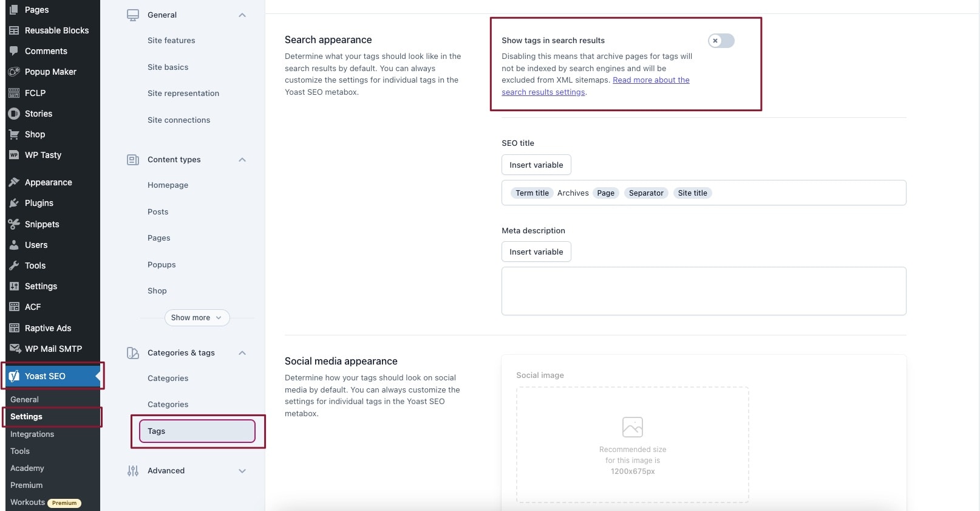Image resolution: width=980 pixels, height=511 pixels.
Task: Open Yoast SEO Integrations submenu
Action: click(x=32, y=434)
